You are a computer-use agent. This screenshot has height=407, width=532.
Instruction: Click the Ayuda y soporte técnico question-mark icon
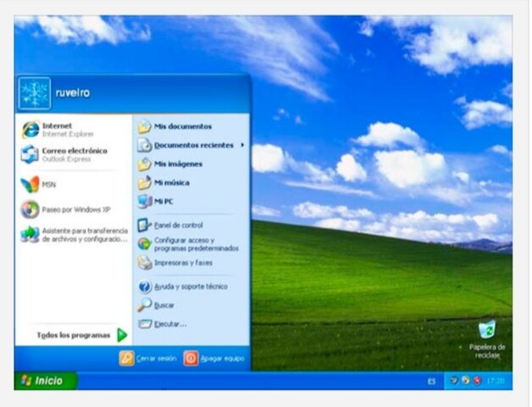pos(145,287)
